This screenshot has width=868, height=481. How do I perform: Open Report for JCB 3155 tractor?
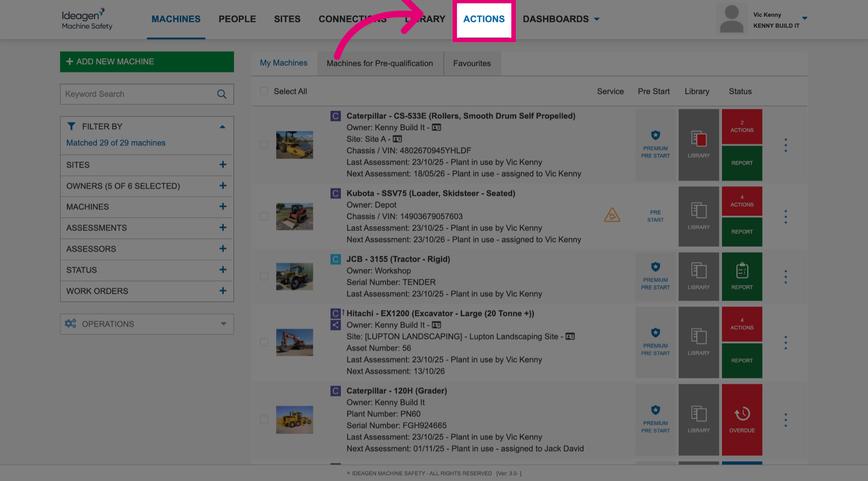click(x=742, y=276)
